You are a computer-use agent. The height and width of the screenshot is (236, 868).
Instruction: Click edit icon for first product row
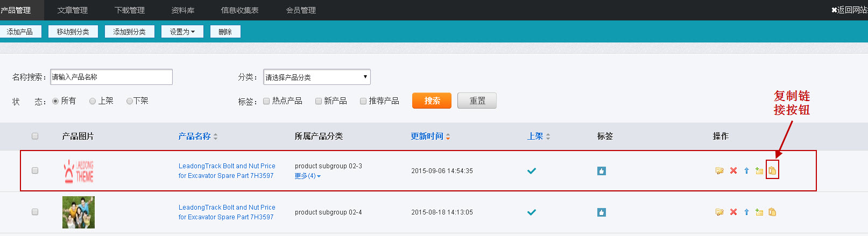(719, 170)
